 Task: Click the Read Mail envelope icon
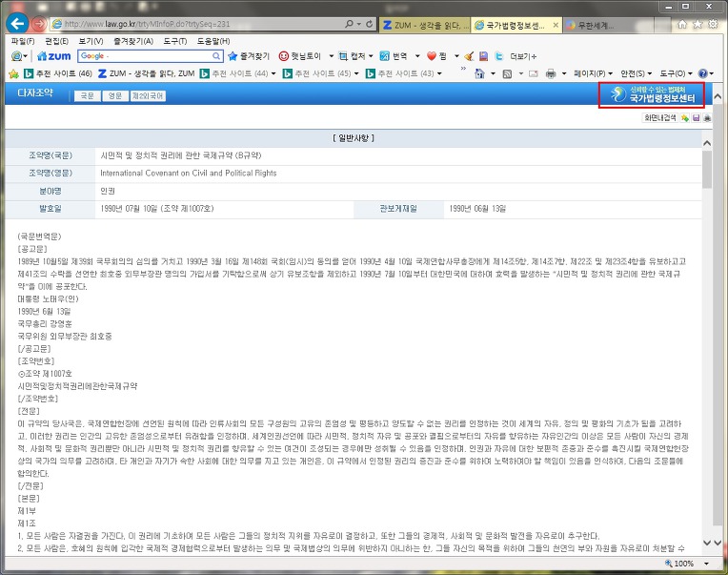click(534, 73)
